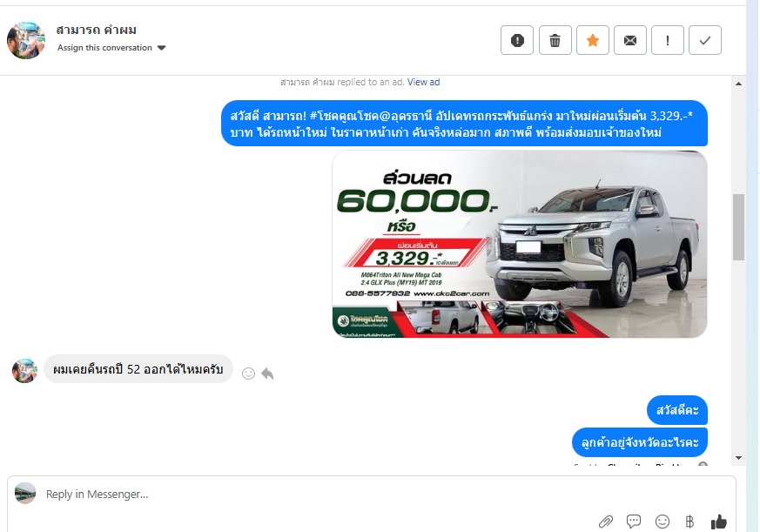Toggle the orange star follow-up icon
Screen dimensions: 760x532
(x=592, y=40)
